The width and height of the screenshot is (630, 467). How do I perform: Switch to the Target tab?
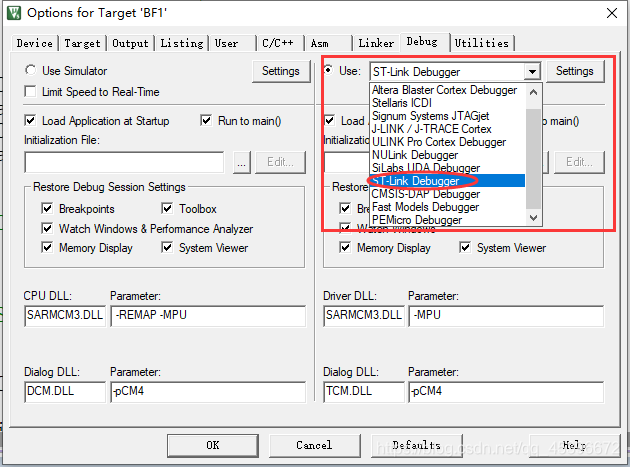pos(82,43)
